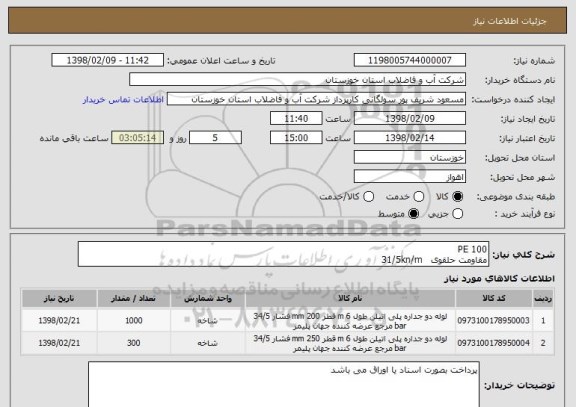
Task: Click the remaining days field showing 5
Action: pos(215,138)
